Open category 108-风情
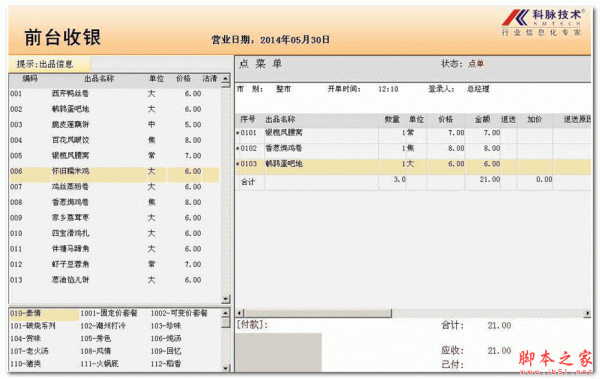Image resolution: width=600 pixels, height=379 pixels. pos(96,351)
